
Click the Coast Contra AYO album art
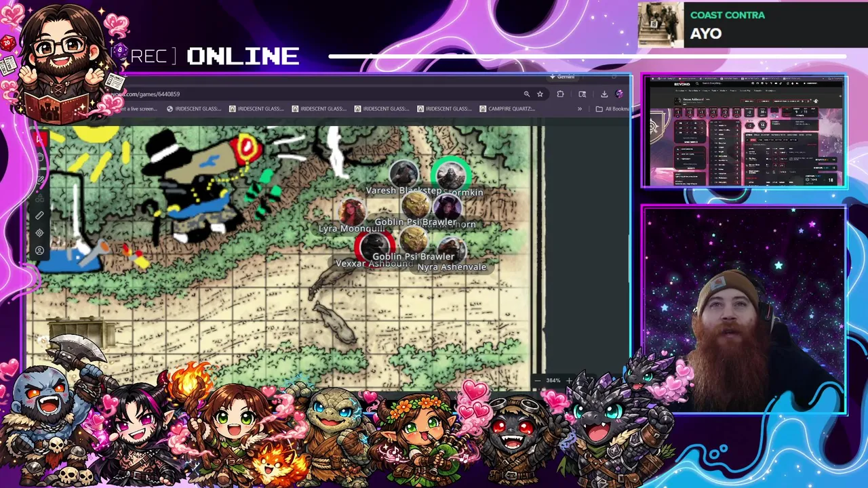tap(660, 24)
